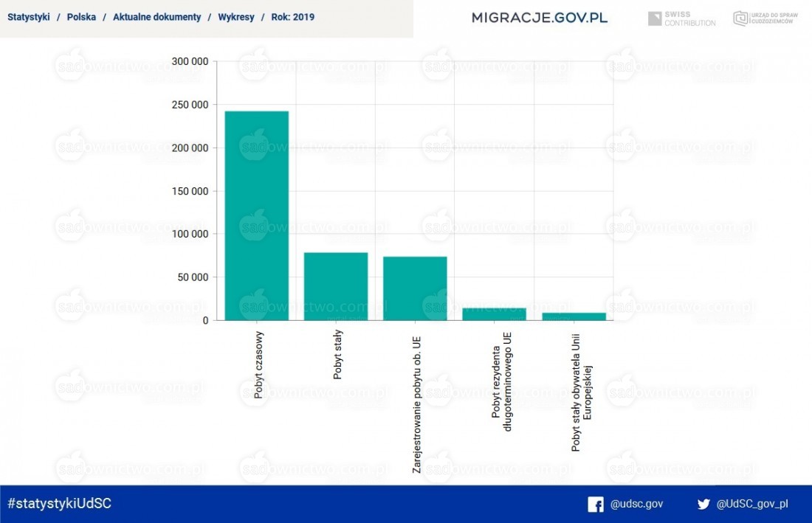This screenshot has width=812, height=523.
Task: Click the #statystykiUdSC hashtag
Action: pos(60,503)
